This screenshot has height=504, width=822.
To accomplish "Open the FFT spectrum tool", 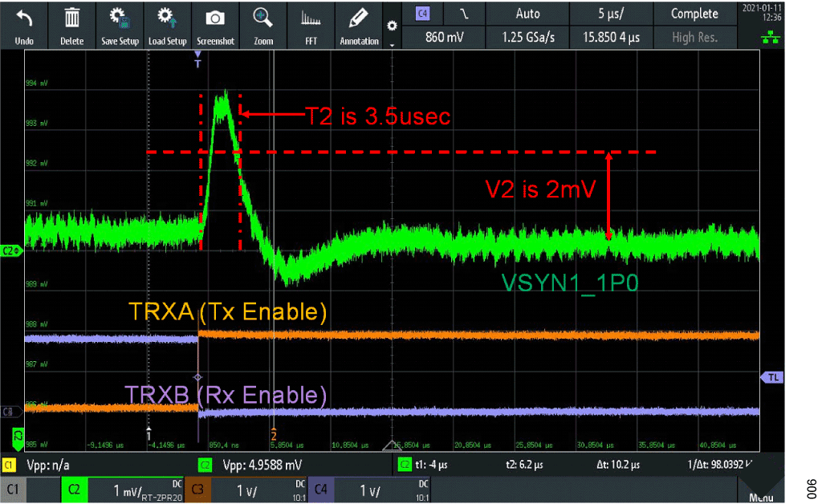I will pyautogui.click(x=311, y=18).
